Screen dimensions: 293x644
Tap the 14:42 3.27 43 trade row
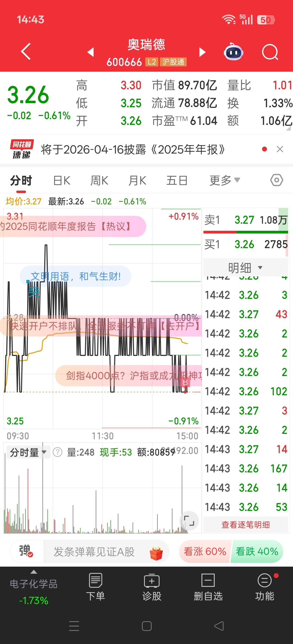[246, 314]
